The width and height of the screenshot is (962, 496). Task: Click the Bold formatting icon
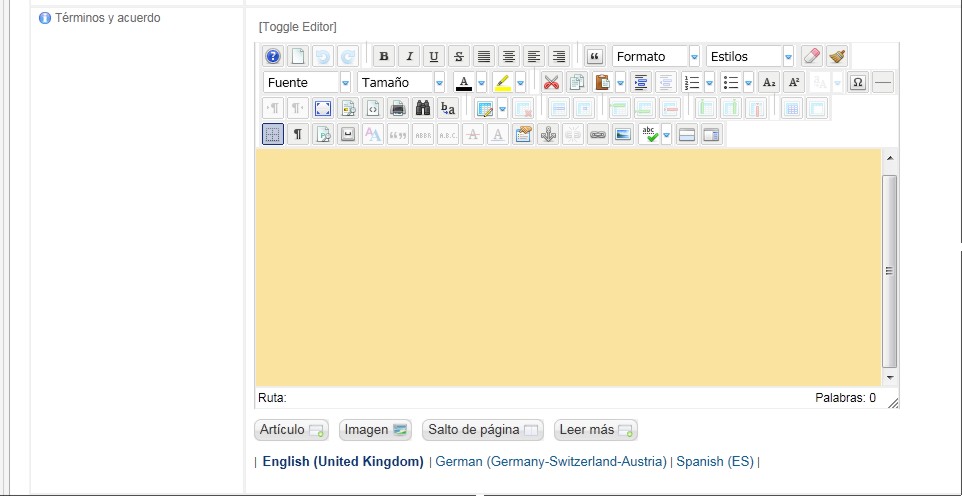384,57
